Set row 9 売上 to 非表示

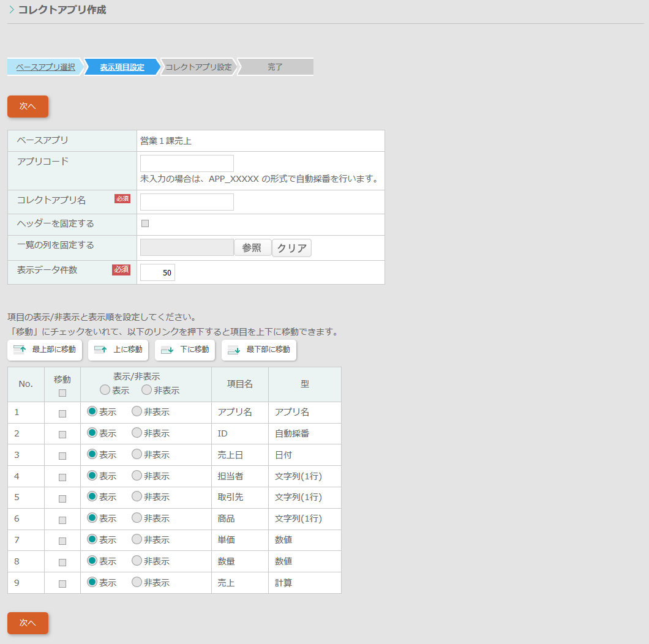tap(137, 582)
